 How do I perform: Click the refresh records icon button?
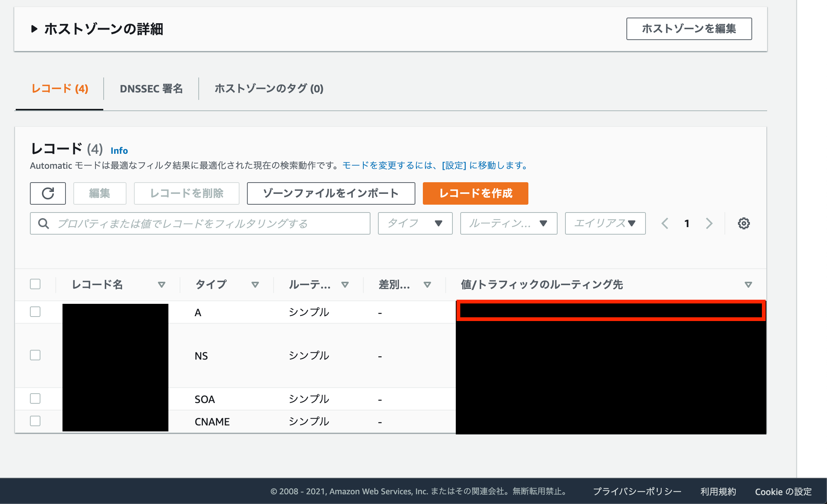[48, 193]
